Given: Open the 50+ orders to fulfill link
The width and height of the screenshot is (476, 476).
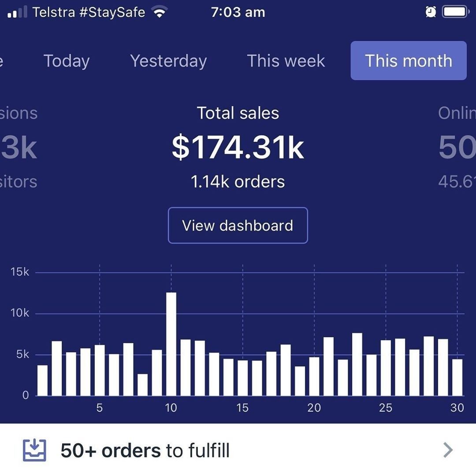Looking at the screenshot, I should coord(145,450).
